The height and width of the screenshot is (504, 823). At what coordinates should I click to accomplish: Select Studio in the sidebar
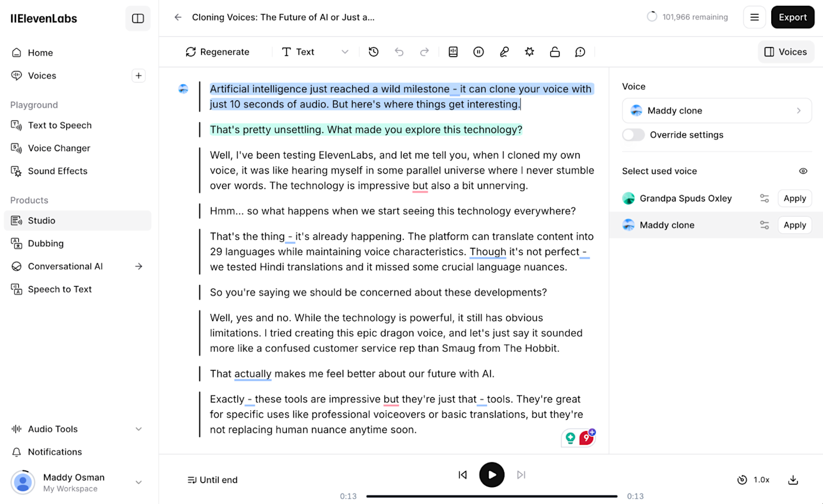(x=78, y=220)
